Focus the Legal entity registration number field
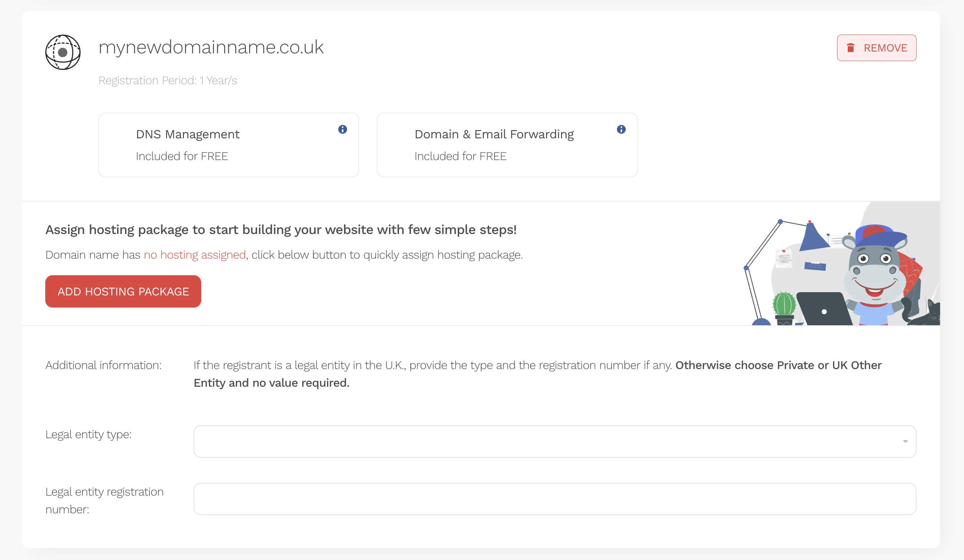This screenshot has width=964, height=560. click(x=554, y=499)
